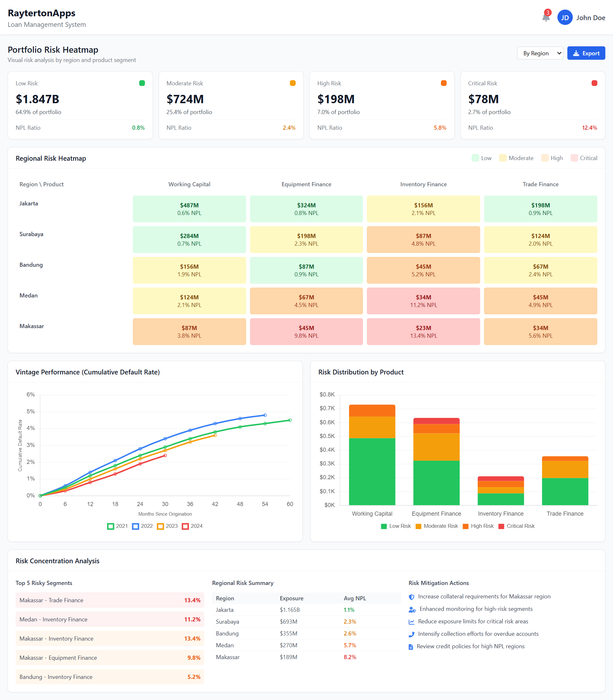Click the Makassar Inventory Finance heatmap cell
613x700 pixels.
coord(423,331)
